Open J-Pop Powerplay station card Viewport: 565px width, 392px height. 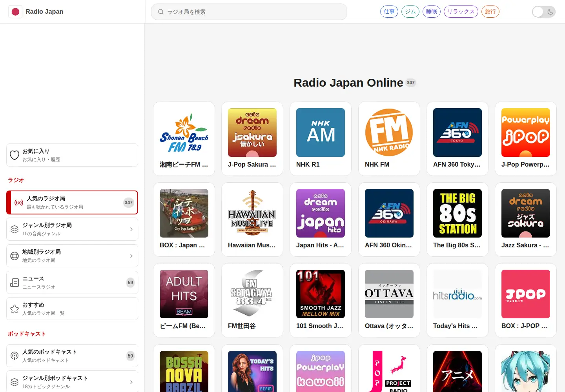pos(526,139)
